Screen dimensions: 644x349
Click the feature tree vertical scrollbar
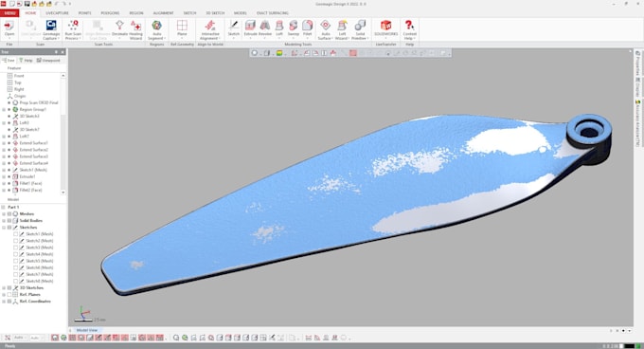coord(63,134)
